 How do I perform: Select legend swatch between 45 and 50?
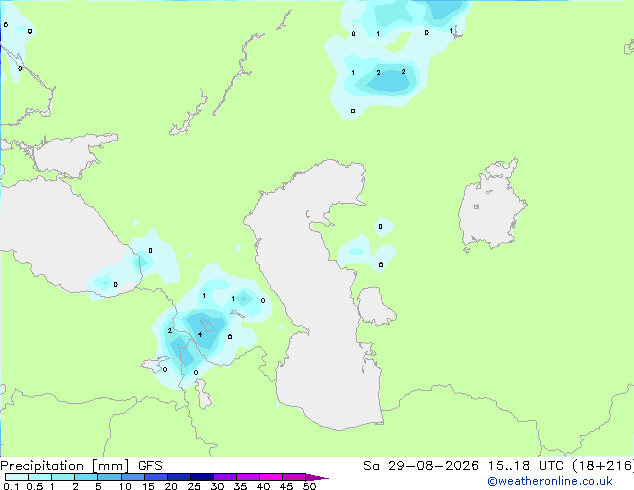click(x=294, y=477)
